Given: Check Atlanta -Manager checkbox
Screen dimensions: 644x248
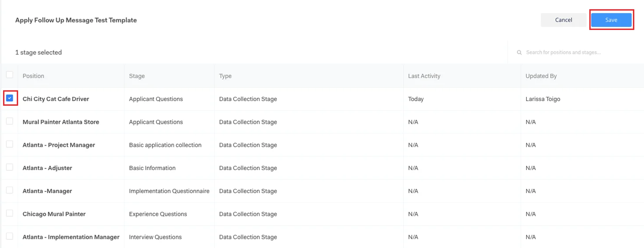Looking at the screenshot, I should tap(9, 190).
